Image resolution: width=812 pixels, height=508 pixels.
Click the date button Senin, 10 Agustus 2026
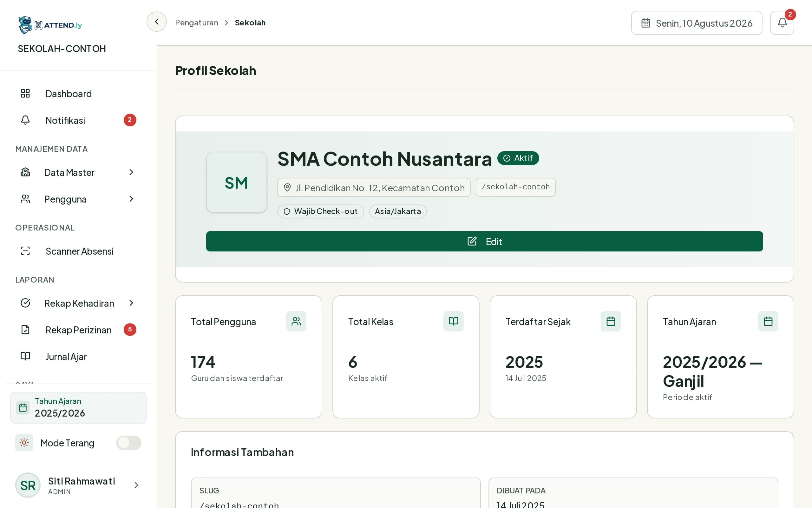[697, 23]
